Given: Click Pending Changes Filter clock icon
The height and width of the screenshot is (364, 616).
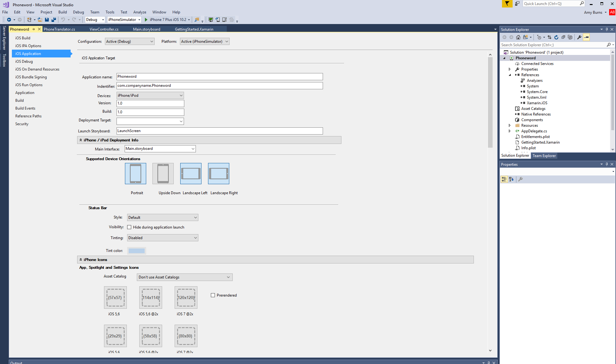Looking at the screenshot, I should click(539, 37).
